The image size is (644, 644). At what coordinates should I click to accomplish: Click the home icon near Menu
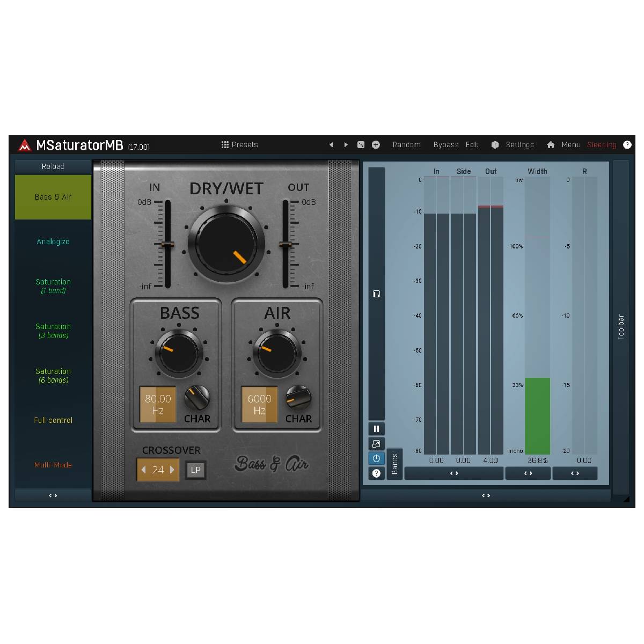551,145
